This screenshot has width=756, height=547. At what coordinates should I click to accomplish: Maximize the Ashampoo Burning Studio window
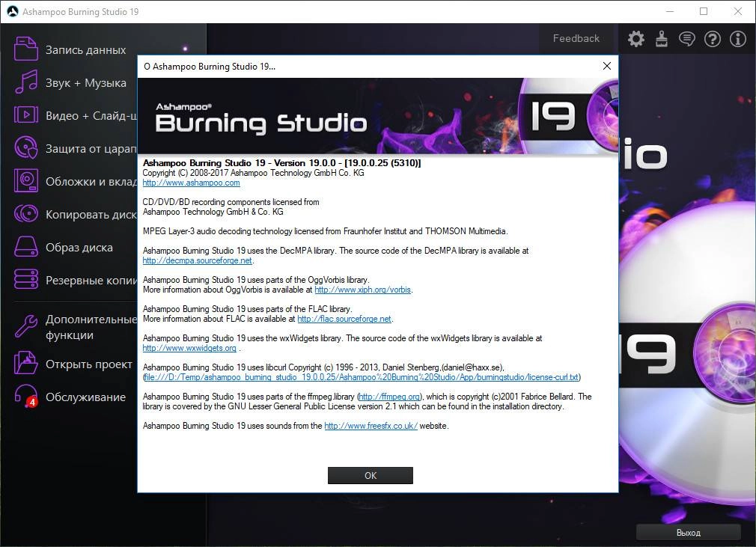(x=704, y=11)
